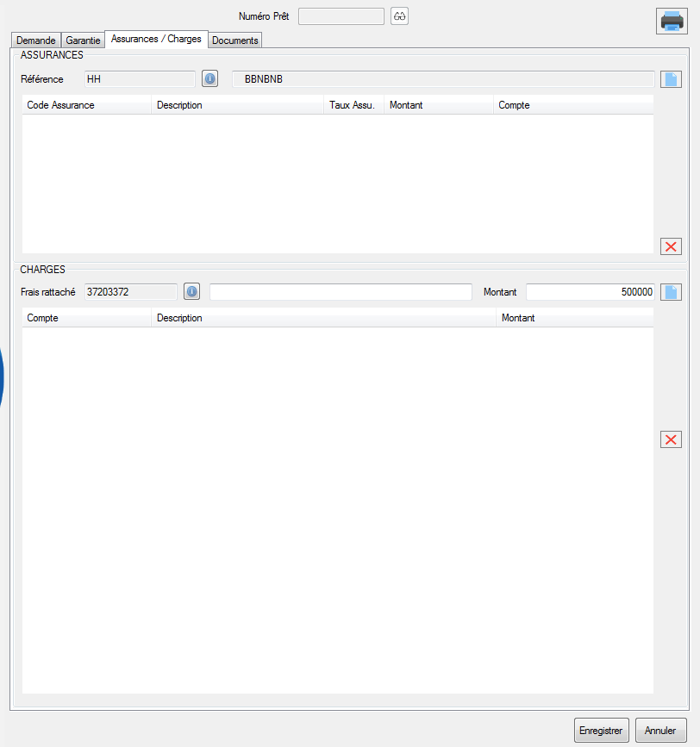Switch to the Demande tab
Screen dimensions: 700x747
pos(36,40)
